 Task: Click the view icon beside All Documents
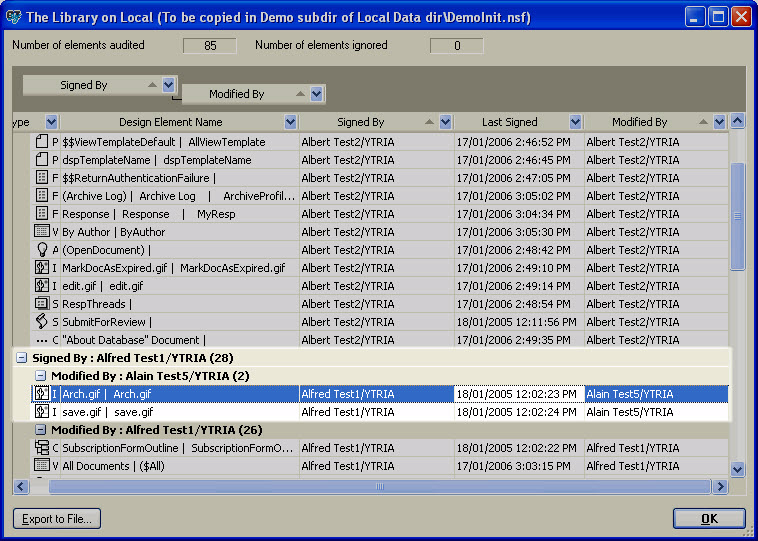click(42, 466)
